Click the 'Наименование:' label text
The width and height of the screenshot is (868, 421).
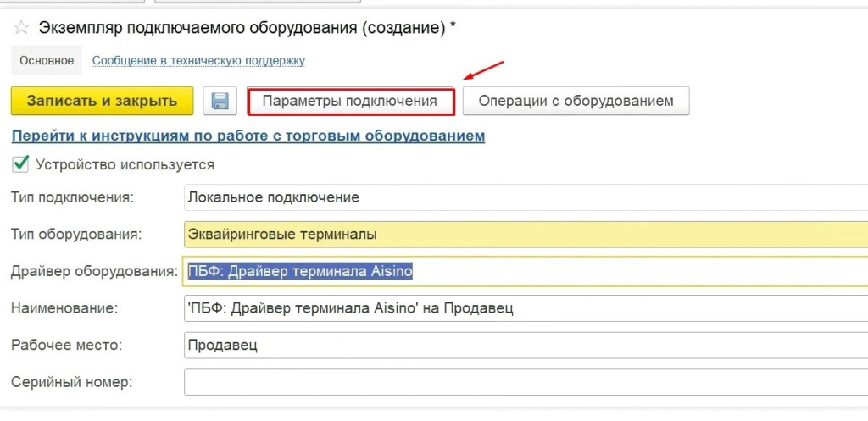pos(64,308)
